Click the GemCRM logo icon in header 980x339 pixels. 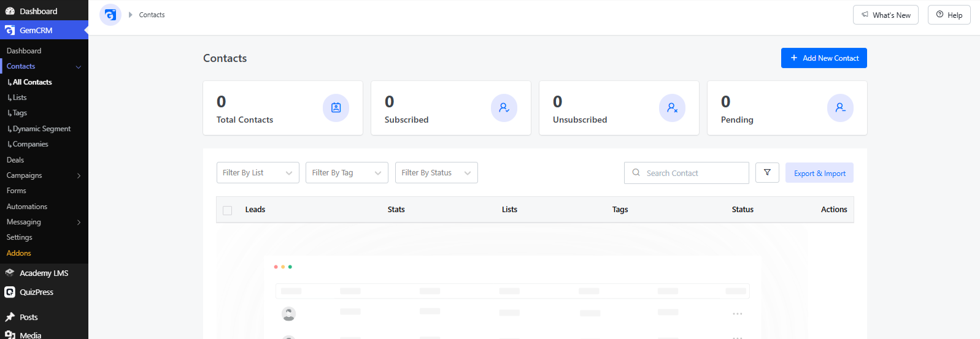tap(110, 15)
